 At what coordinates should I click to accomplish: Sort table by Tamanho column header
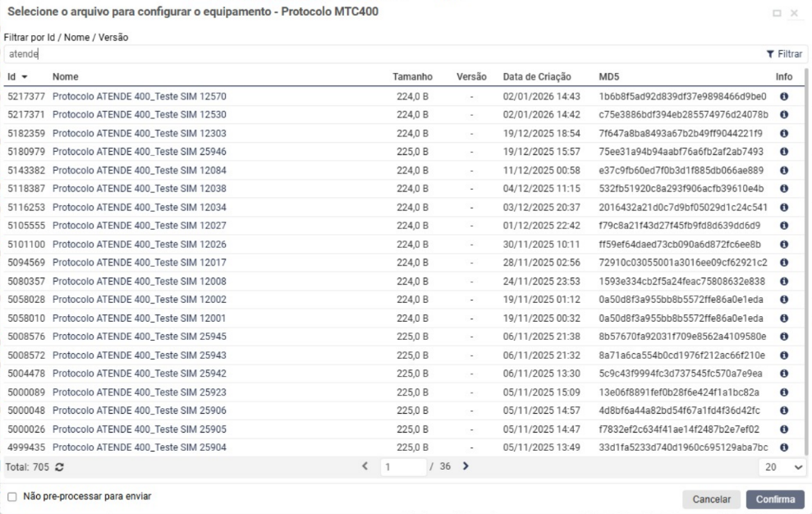coord(413,76)
